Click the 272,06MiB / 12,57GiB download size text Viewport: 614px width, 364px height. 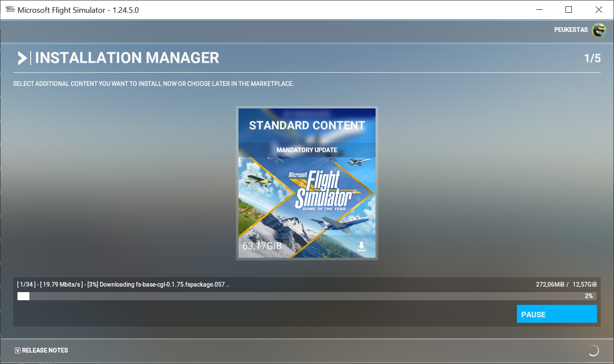tap(566, 284)
